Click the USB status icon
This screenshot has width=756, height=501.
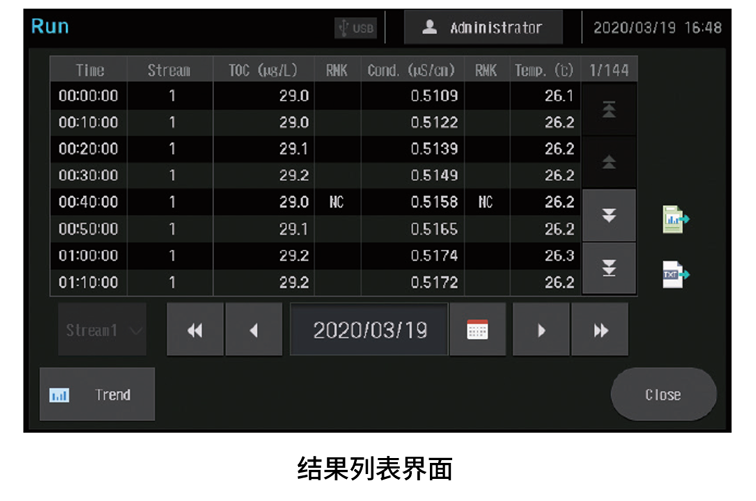click(x=355, y=28)
